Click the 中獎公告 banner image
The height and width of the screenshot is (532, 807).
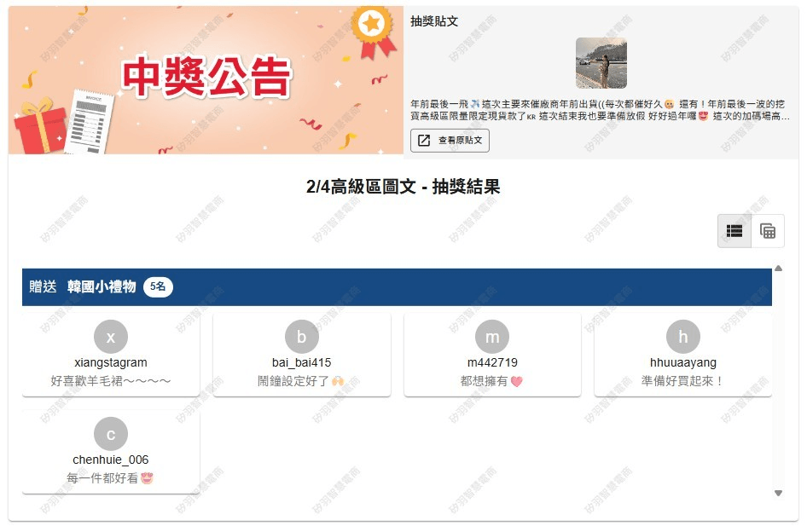tap(206, 80)
